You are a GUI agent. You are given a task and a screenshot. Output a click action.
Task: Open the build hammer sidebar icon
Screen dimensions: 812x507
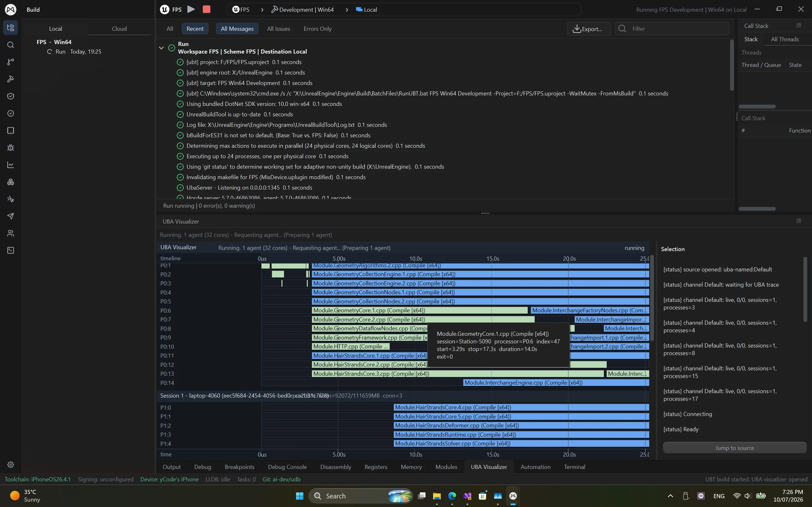(10, 79)
